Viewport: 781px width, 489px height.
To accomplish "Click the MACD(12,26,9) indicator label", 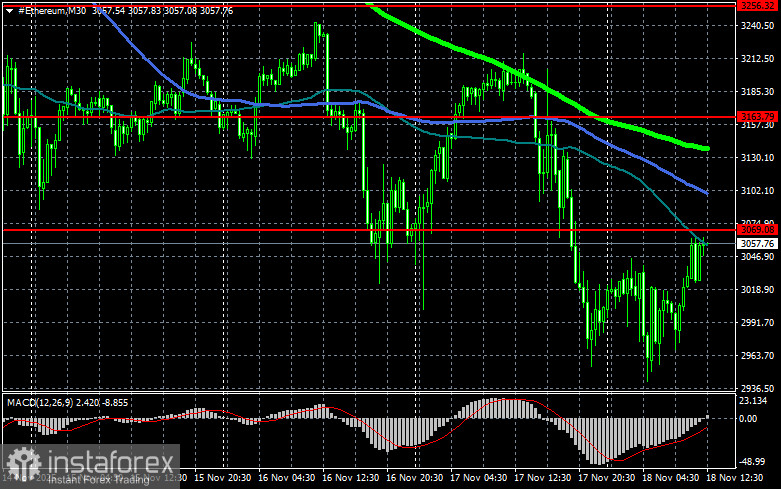I will [40, 402].
